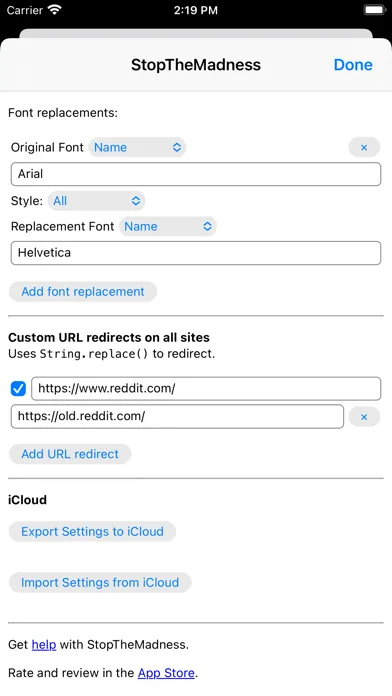Open the Style All dropdown
The width and height of the screenshot is (392, 696).
coord(96,201)
